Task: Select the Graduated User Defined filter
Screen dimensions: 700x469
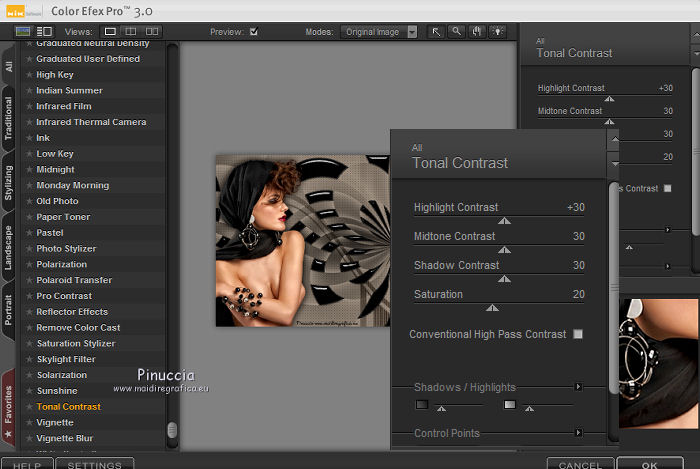Action: [88, 59]
